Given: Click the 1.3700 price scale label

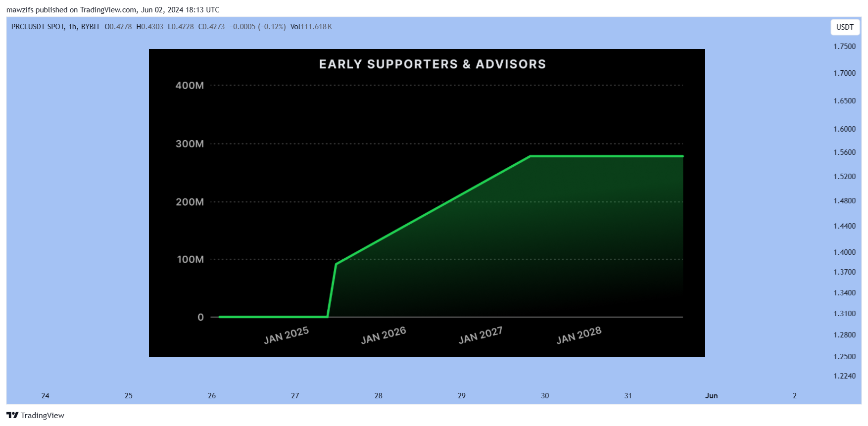Looking at the screenshot, I should tap(845, 272).
